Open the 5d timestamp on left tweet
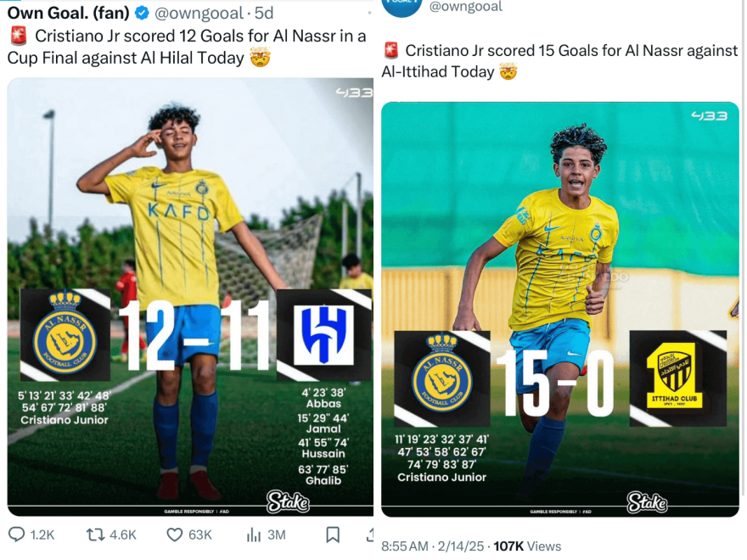The width and height of the screenshot is (747, 560). pyautogui.click(x=264, y=13)
